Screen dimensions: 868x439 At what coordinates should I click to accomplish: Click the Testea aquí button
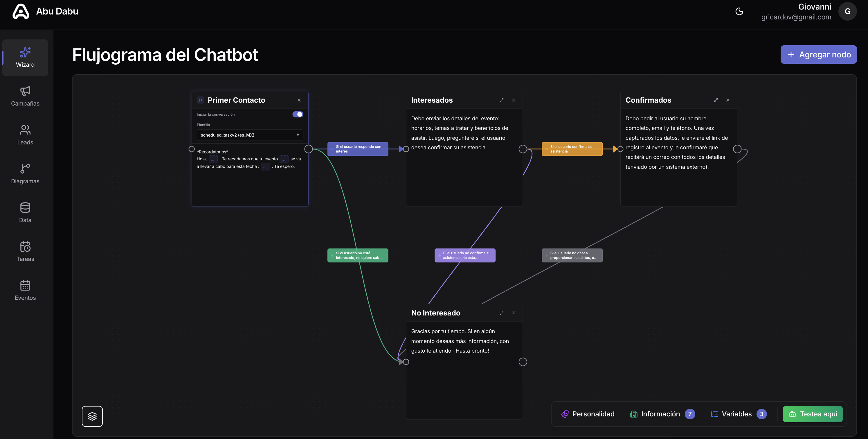813,414
